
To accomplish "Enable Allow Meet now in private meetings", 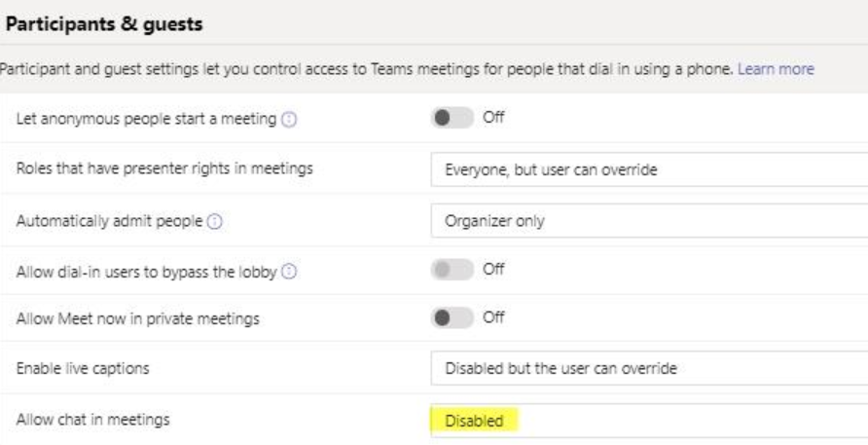I will click(452, 317).
